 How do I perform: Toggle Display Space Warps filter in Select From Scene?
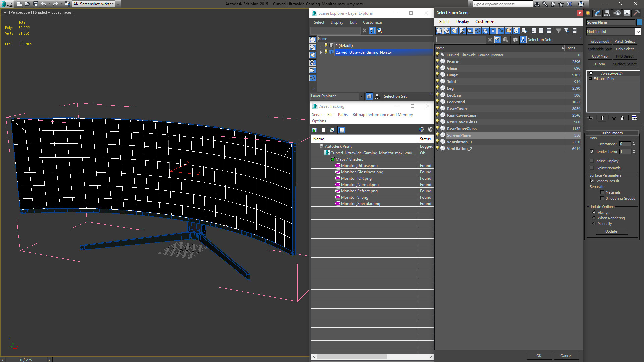478,31
